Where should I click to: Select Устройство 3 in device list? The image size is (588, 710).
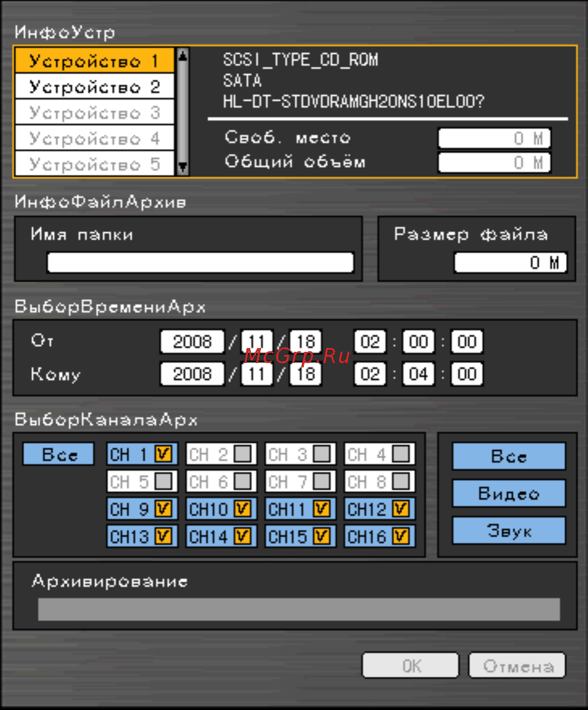coord(95,112)
